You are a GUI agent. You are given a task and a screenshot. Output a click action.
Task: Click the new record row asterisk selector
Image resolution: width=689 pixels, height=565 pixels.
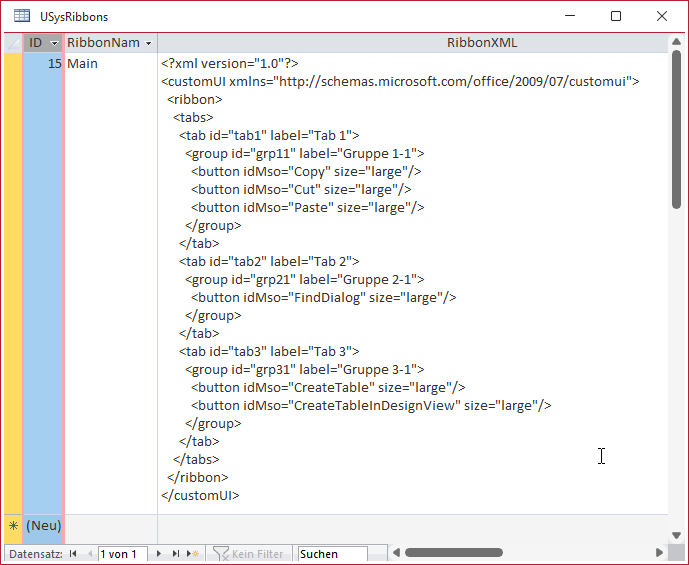[x=14, y=525]
